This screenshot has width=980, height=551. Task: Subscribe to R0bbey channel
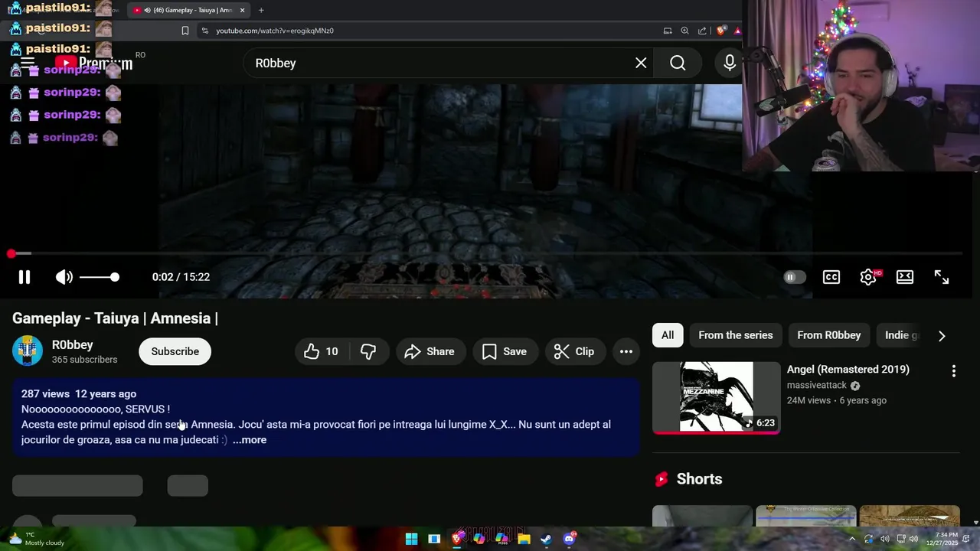pos(175,351)
